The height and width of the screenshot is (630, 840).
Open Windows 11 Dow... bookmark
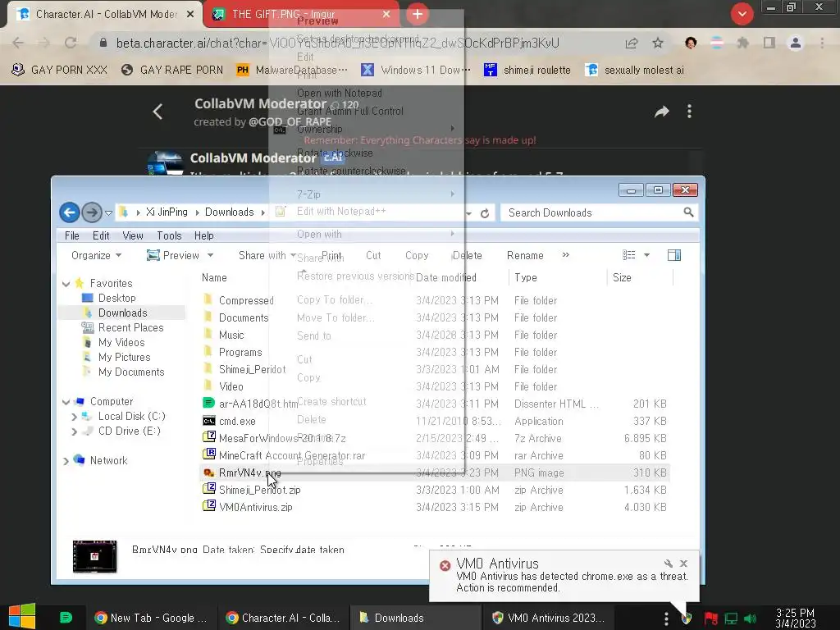point(416,71)
